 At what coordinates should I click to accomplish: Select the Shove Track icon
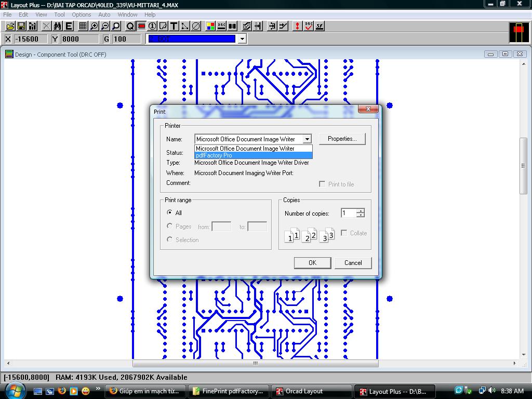click(258, 26)
